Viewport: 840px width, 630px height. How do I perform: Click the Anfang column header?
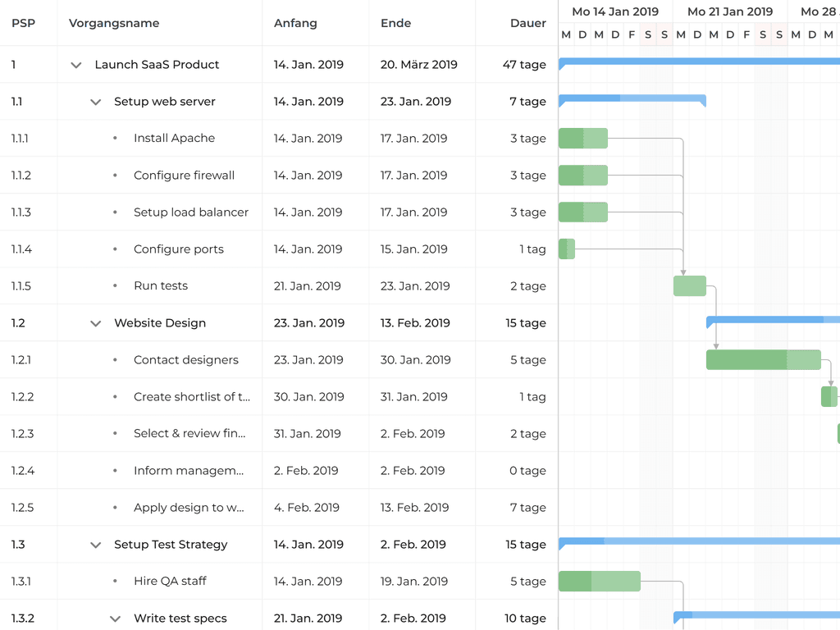tap(295, 23)
